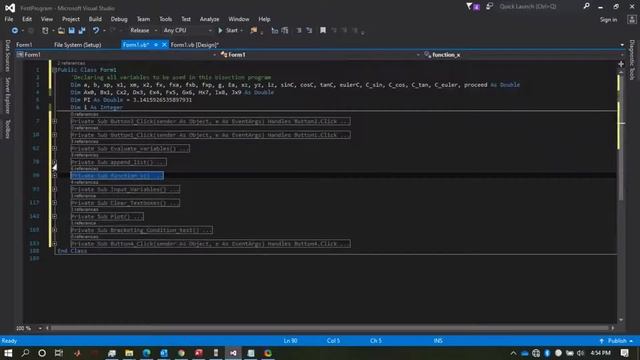Expand the Bracketing_Condition_test sub
This screenshot has width=640, height=360.
tap(54, 230)
